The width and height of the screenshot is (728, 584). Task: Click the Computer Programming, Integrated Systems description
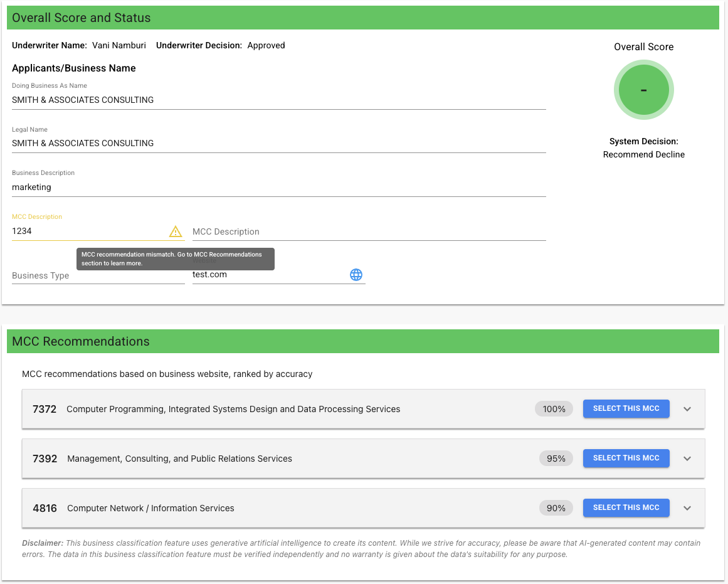(233, 410)
